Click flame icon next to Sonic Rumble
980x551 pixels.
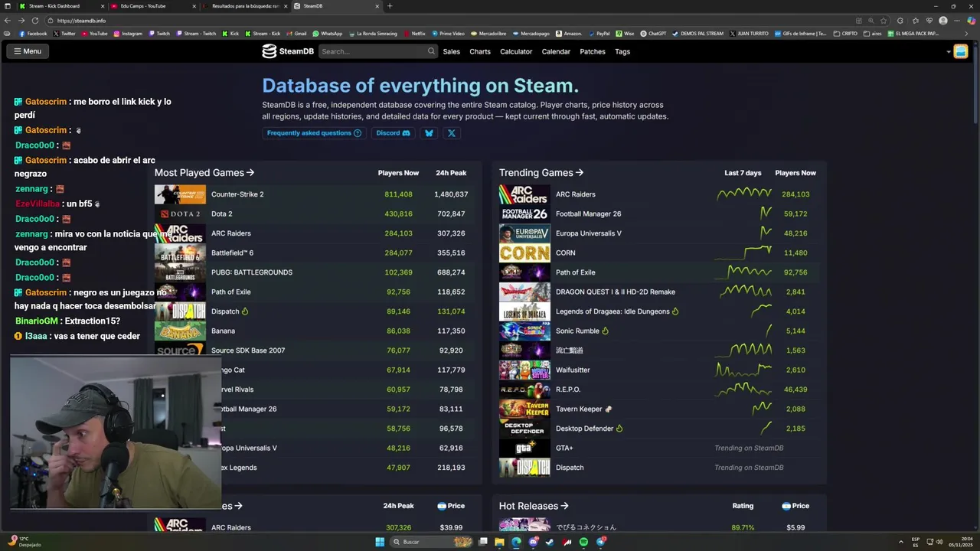[x=605, y=331]
